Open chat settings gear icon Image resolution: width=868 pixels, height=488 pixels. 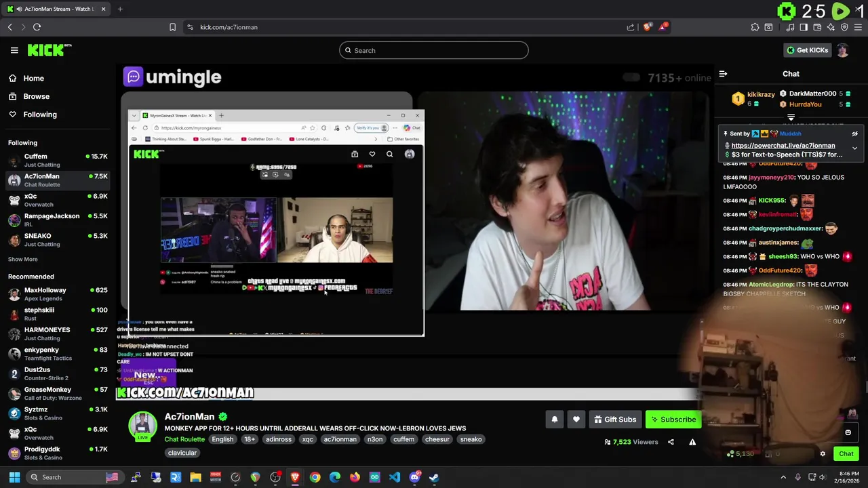click(x=823, y=454)
